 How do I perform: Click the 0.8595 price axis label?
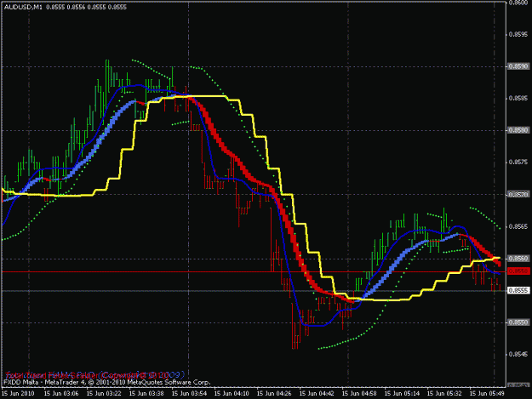[518, 35]
